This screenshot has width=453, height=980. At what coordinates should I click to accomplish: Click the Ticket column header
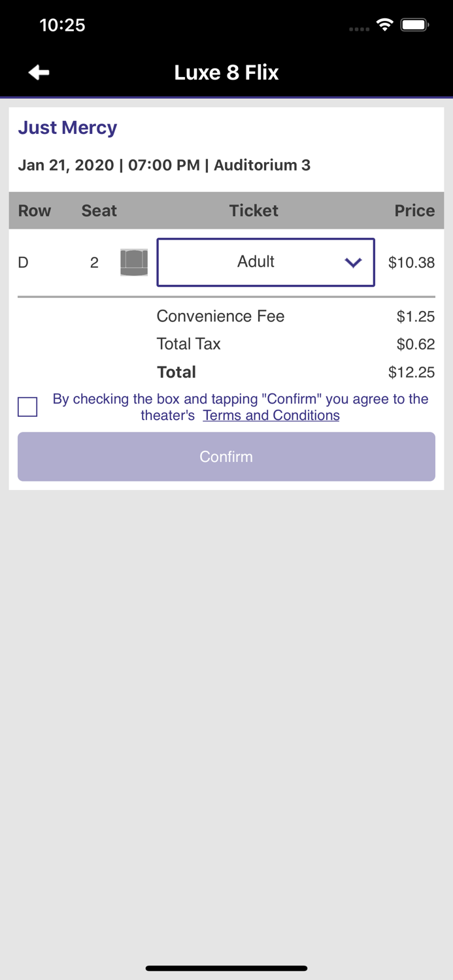coord(254,210)
